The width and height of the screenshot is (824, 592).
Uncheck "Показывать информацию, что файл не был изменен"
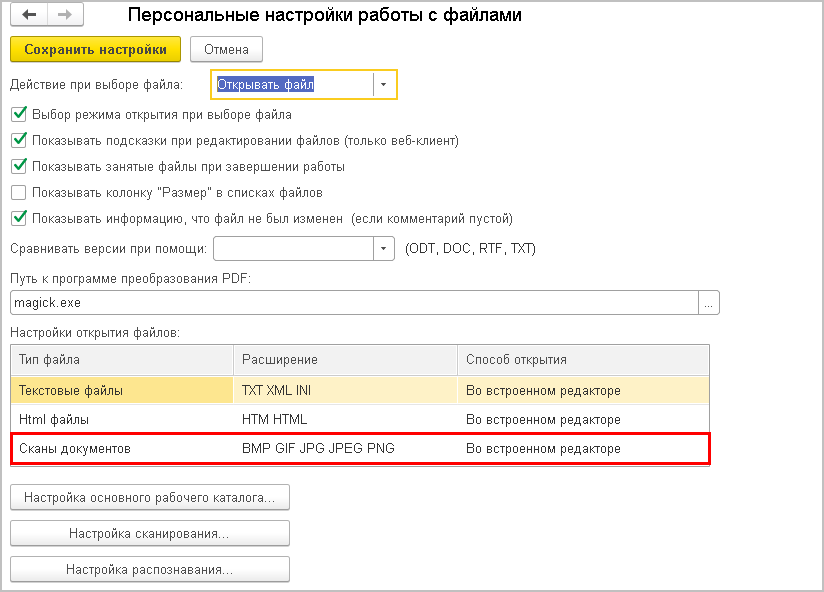pyautogui.click(x=18, y=218)
